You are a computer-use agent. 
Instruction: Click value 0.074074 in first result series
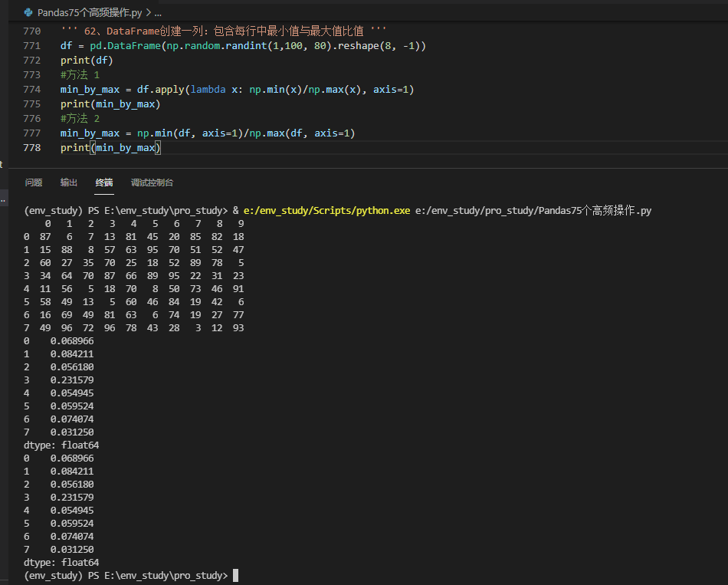pos(72,419)
